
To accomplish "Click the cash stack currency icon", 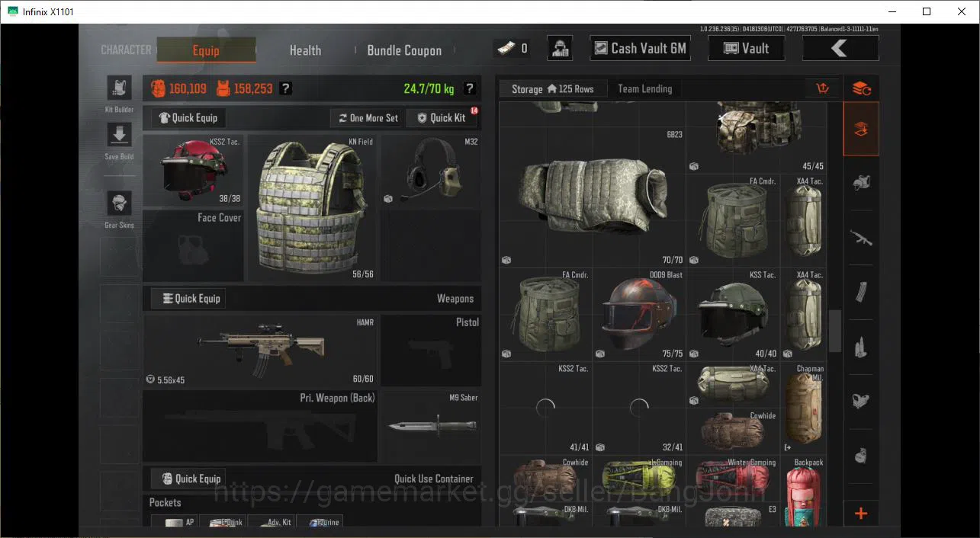I will [504, 48].
